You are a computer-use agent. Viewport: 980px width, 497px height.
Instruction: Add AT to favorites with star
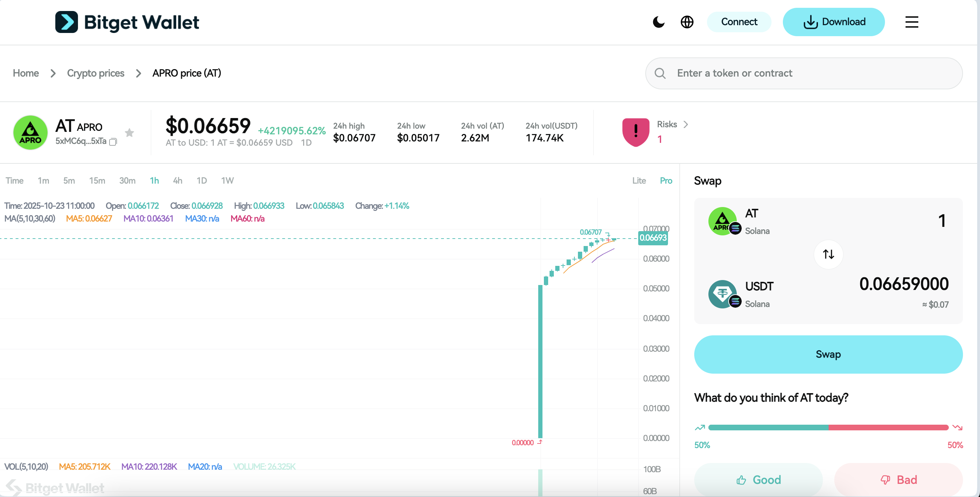tap(129, 133)
